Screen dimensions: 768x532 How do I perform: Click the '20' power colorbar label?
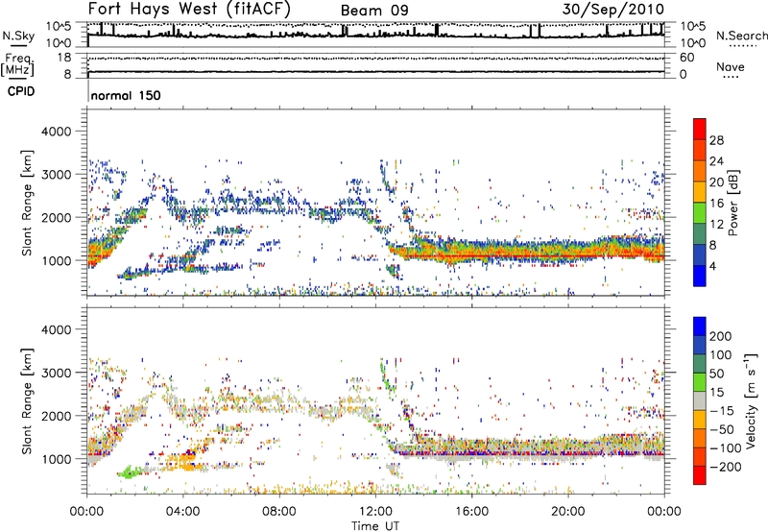716,182
